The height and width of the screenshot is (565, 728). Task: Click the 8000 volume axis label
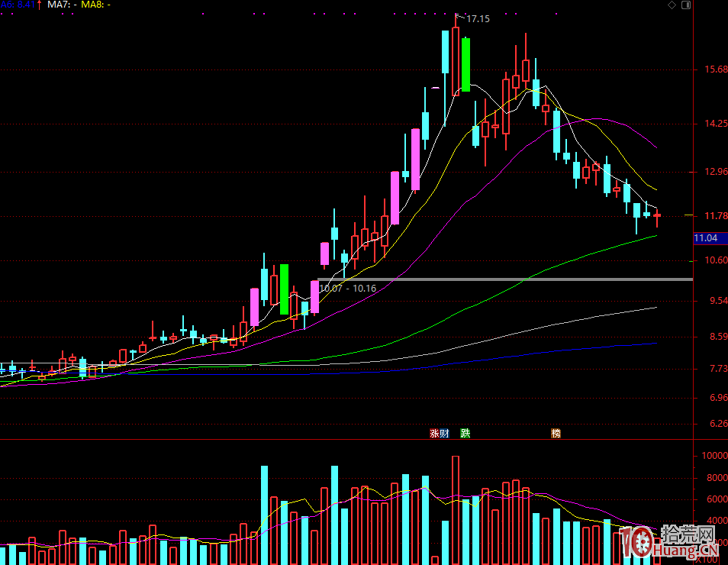tap(717, 478)
